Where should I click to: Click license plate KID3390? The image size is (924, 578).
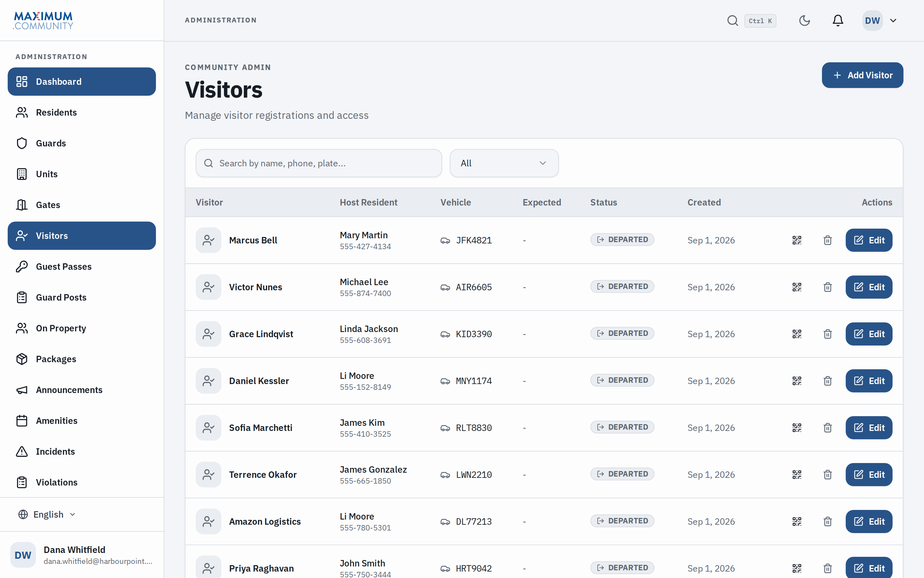tap(474, 334)
